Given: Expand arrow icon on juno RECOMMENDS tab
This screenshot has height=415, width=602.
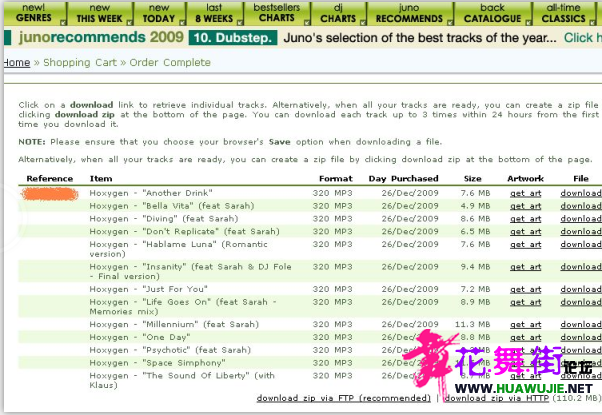Looking at the screenshot, I should coord(450,23).
